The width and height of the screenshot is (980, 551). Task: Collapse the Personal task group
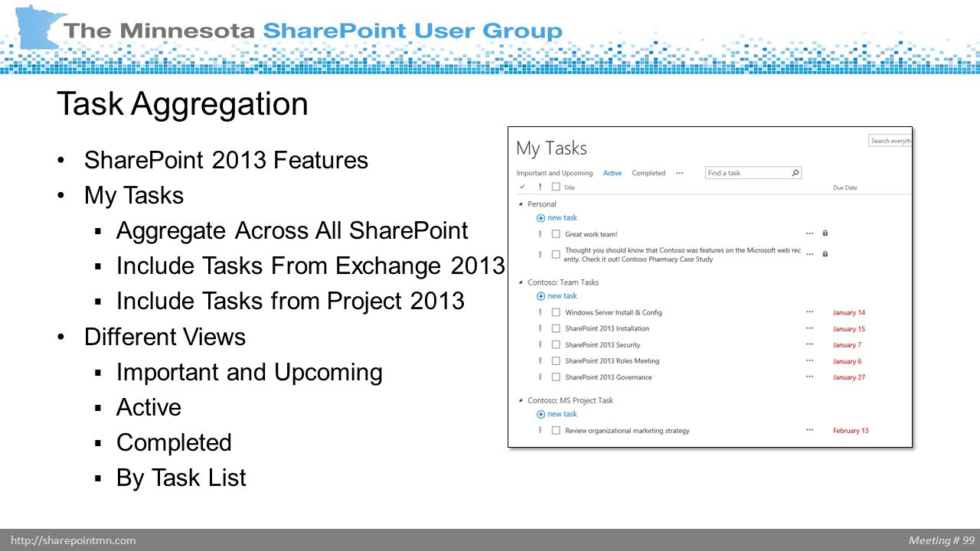pos(521,204)
